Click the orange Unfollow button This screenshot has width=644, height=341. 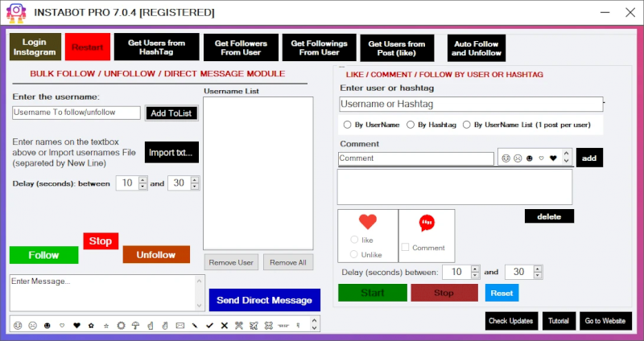click(x=156, y=254)
